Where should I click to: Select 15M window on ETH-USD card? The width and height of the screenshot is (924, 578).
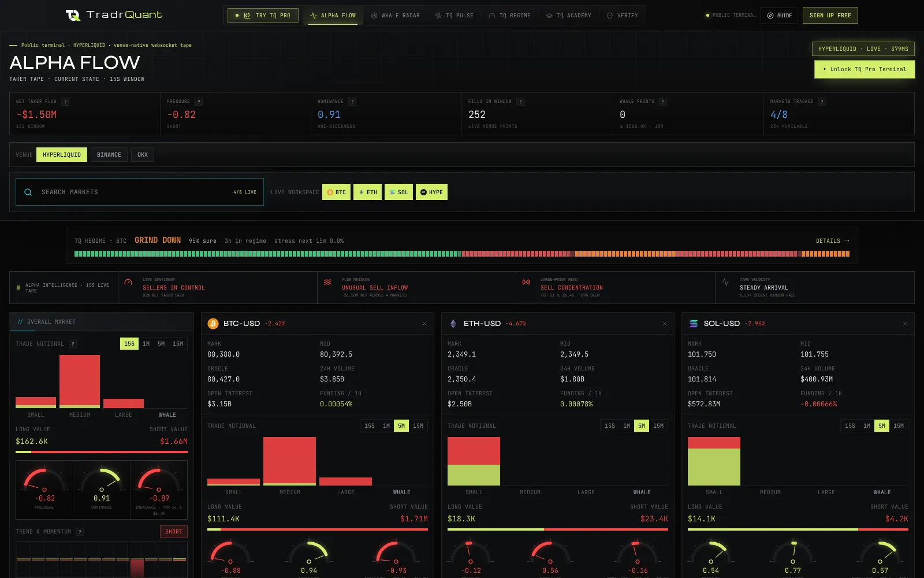pyautogui.click(x=658, y=426)
